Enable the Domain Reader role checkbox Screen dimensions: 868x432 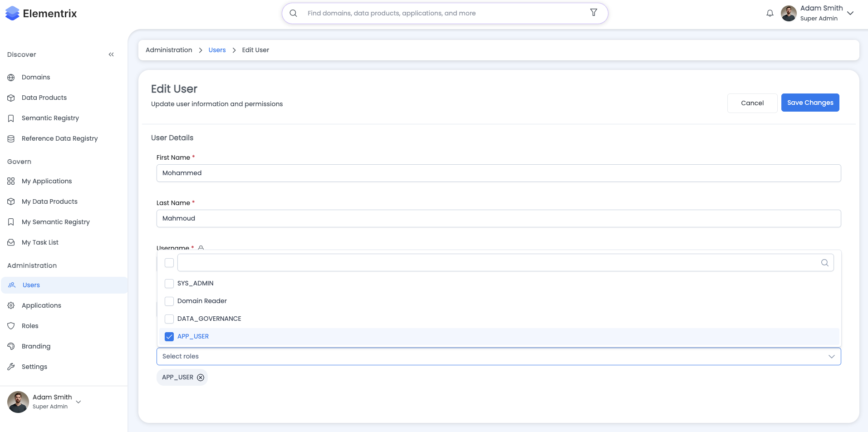coord(169,301)
